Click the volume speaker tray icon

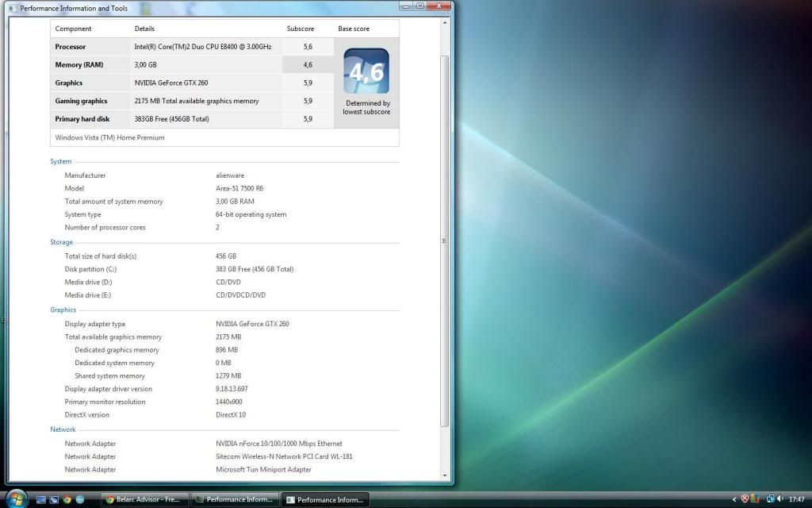780,499
